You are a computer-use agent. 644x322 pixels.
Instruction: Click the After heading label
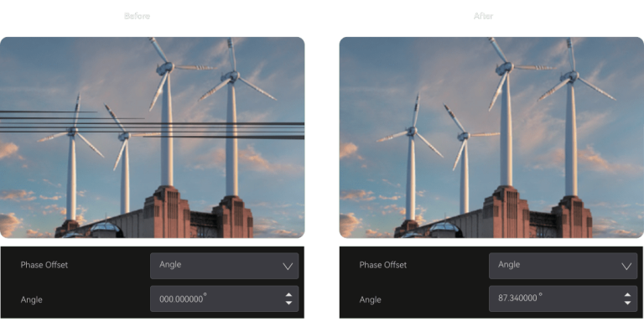(483, 16)
